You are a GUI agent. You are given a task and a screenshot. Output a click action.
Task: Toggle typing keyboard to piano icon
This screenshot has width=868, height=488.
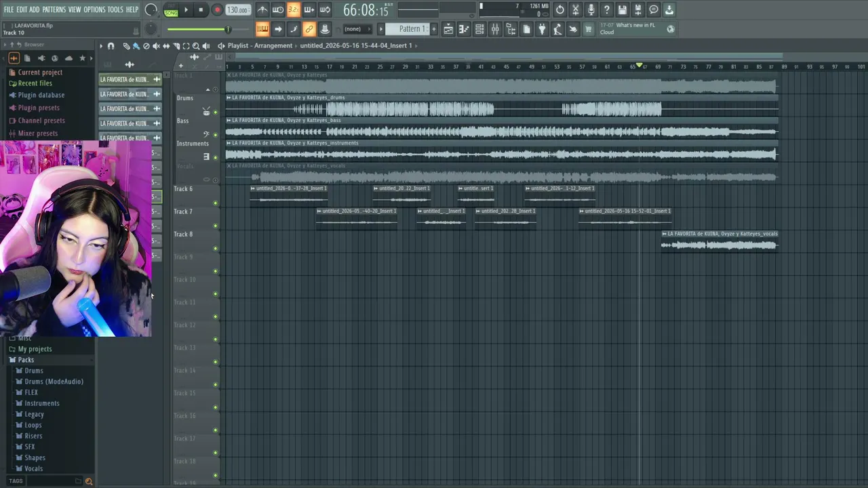(x=262, y=29)
